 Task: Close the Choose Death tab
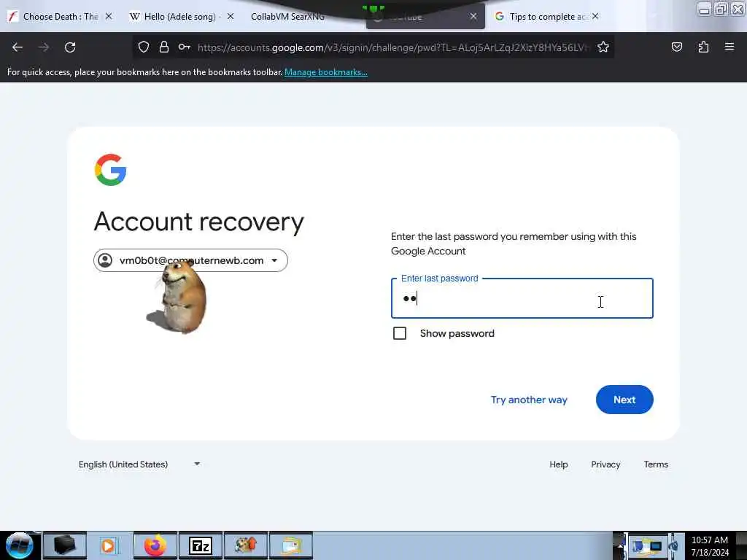coord(109,16)
